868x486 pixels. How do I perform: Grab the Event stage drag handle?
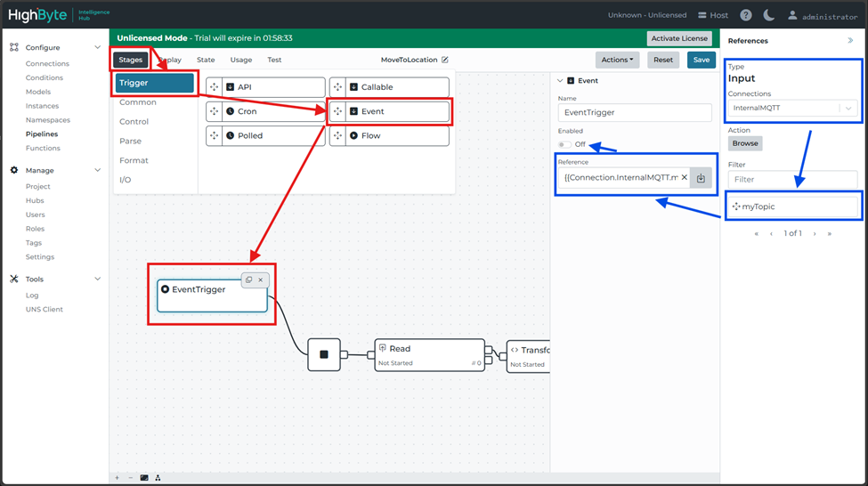coord(337,111)
